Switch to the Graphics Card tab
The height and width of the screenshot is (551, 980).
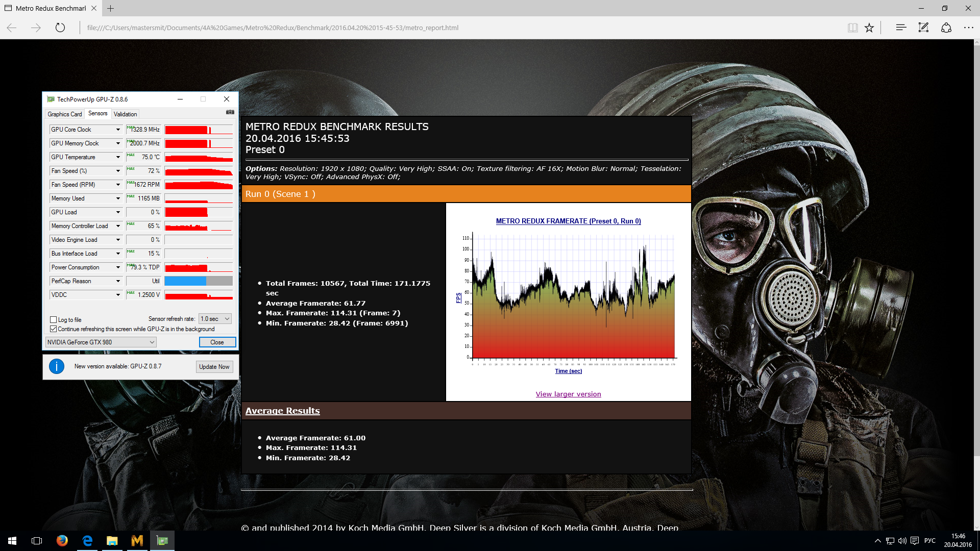coord(65,114)
